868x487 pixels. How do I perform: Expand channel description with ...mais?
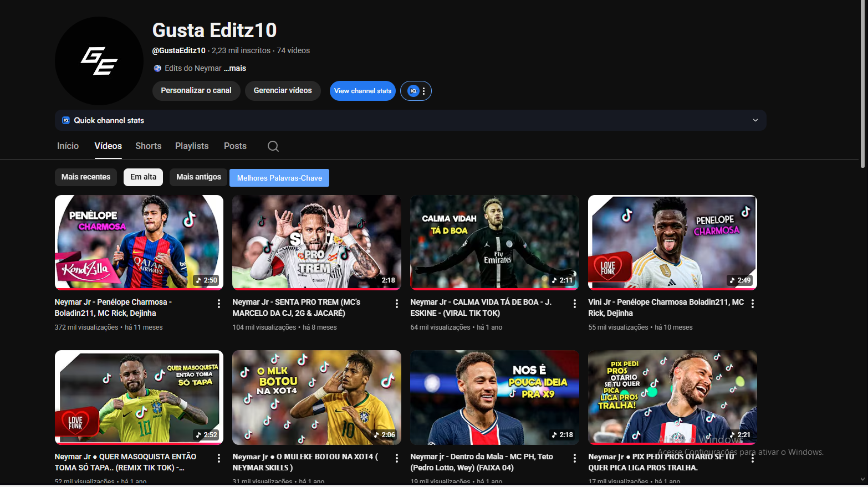pyautogui.click(x=236, y=68)
